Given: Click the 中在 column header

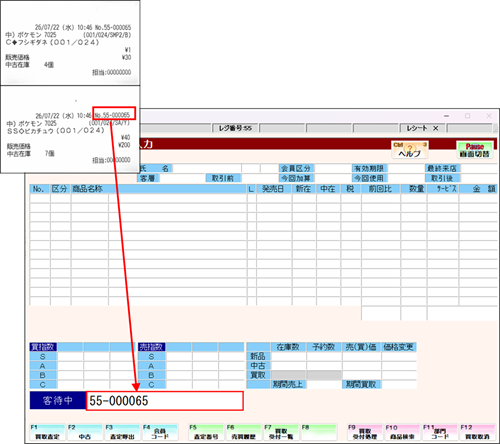Looking at the screenshot, I should click(328, 189).
